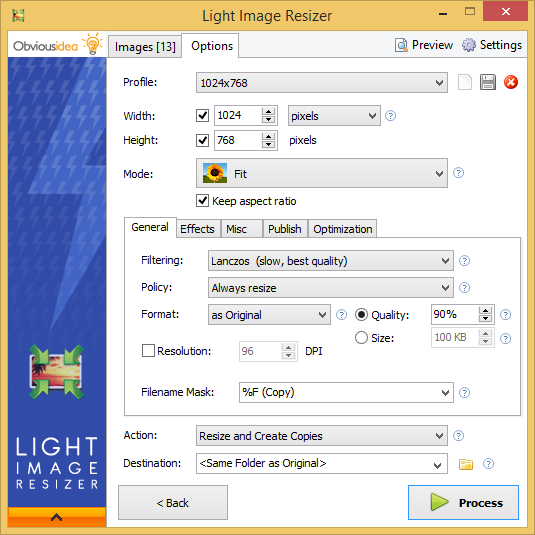Viewport: 535px width, 535px height.
Task: Select the Size radio button
Action: coord(361,338)
